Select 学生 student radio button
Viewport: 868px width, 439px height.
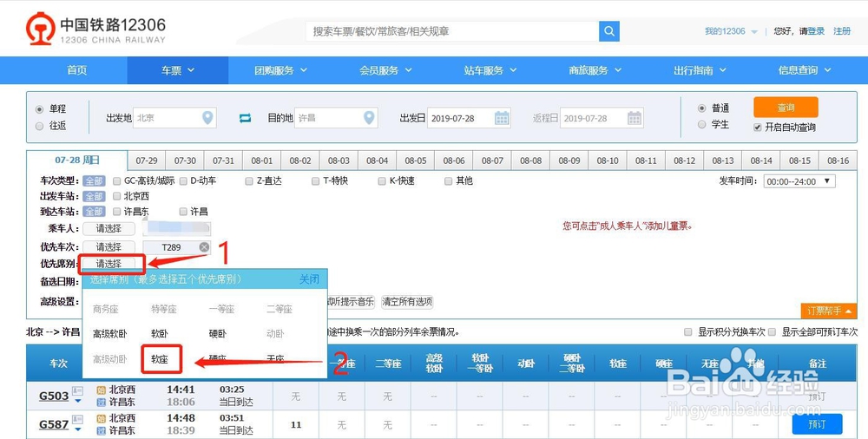[702, 125]
